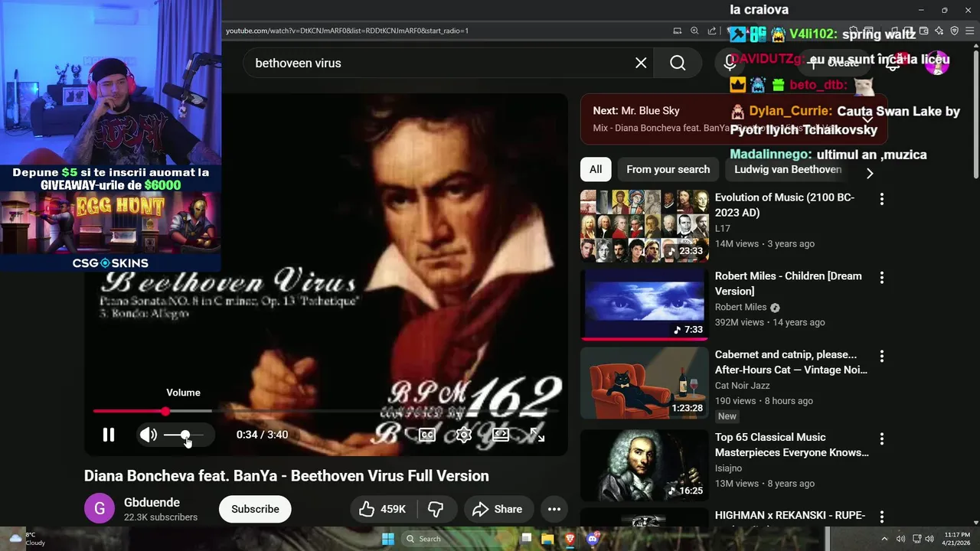Enter full screen mode on video
Viewport: 980px width, 551px height.
click(537, 435)
